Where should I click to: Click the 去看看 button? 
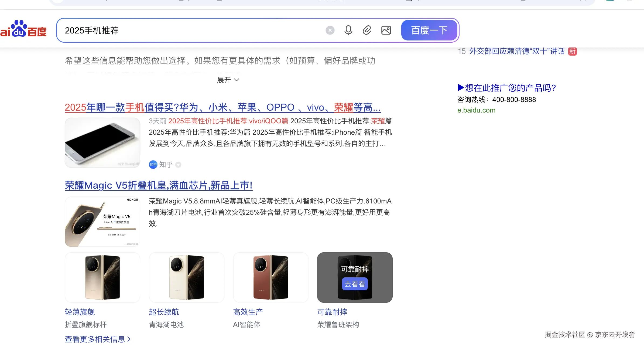coord(355,284)
